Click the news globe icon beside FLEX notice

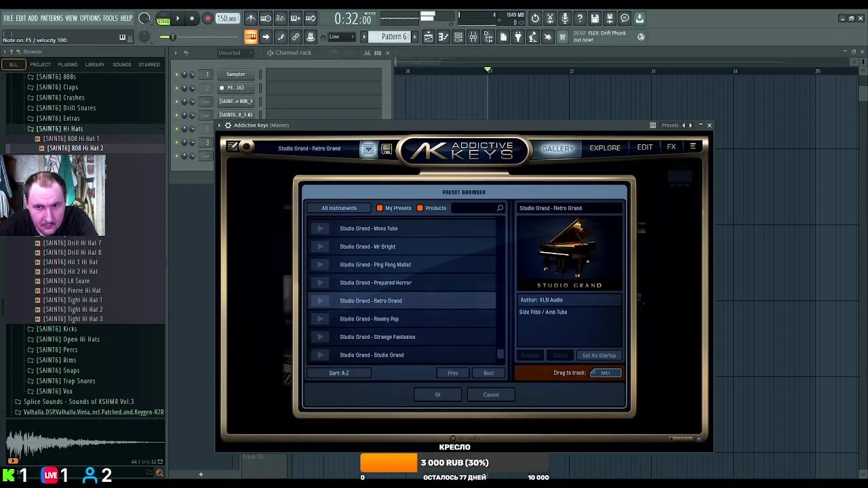[x=641, y=37]
